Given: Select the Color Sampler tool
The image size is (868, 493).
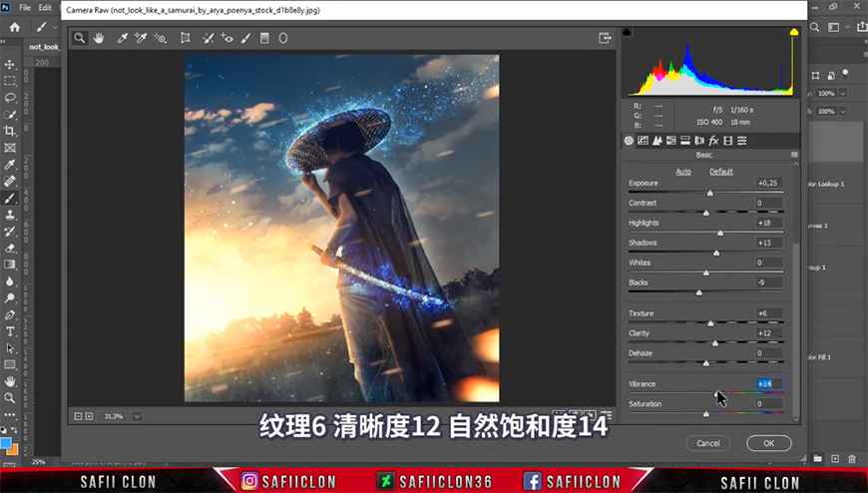Looking at the screenshot, I should click(x=141, y=38).
